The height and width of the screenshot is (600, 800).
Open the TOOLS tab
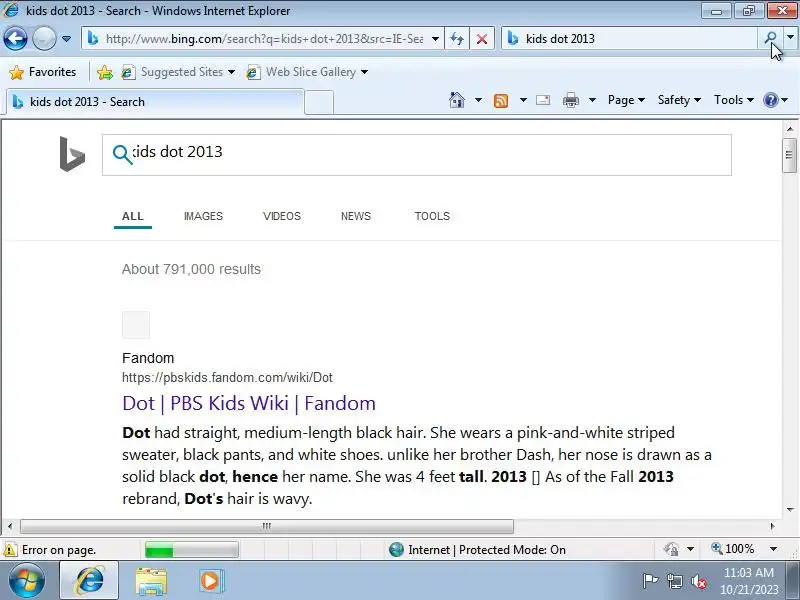coord(432,216)
